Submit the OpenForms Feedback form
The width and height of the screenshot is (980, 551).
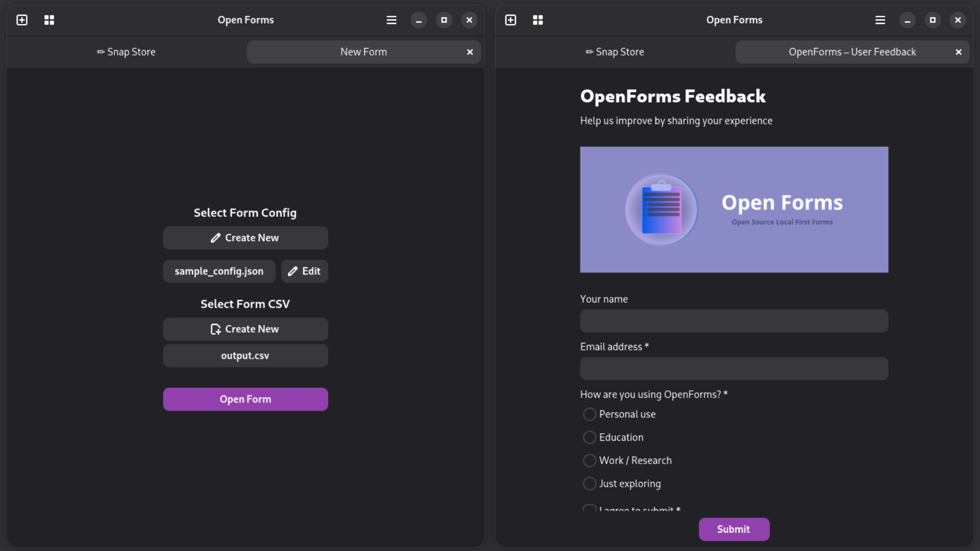(x=733, y=529)
